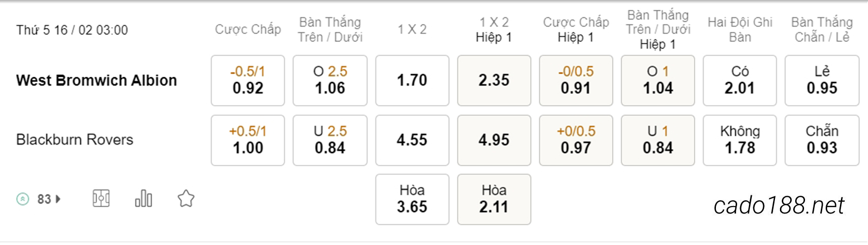Select Blackburn handicap +0.5/1 odds 1.00
Viewport: 868px width, 245px height.
pyautogui.click(x=248, y=140)
